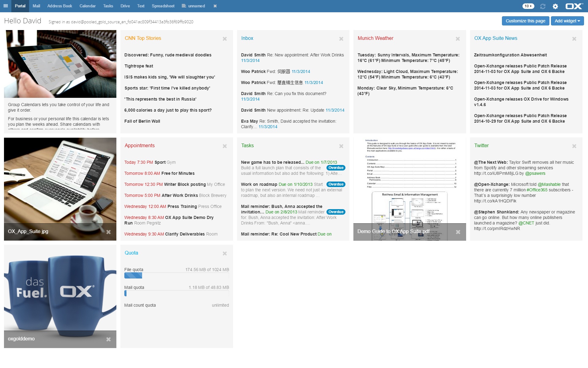The width and height of the screenshot is (588, 368).
Task: Open the settings gear icon
Action: pos(555,6)
